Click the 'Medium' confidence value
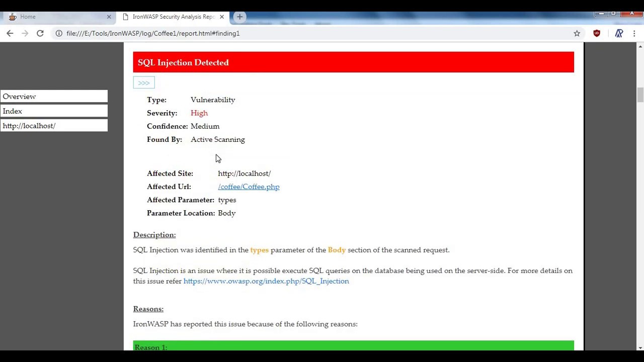 click(205, 126)
